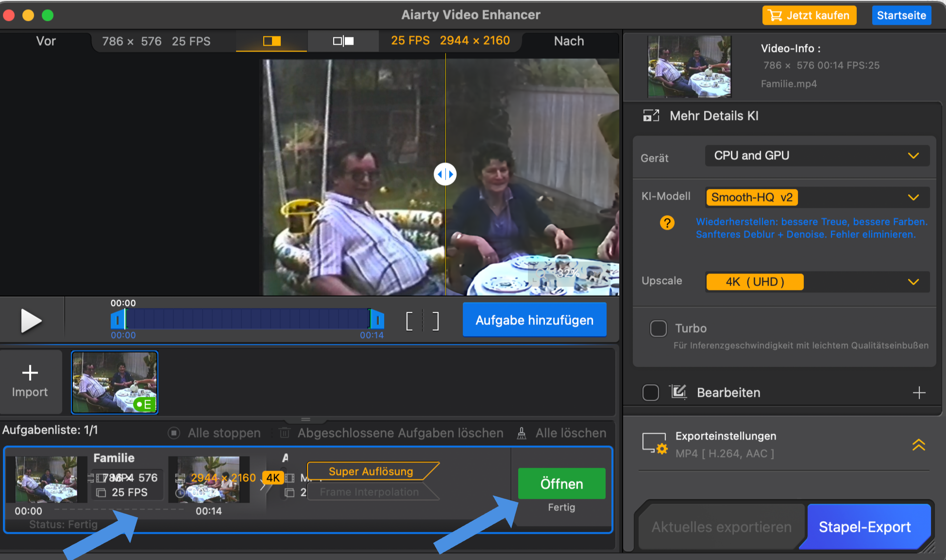Select the single-view compare mode icon
The height and width of the screenshot is (560, 946).
(271, 41)
